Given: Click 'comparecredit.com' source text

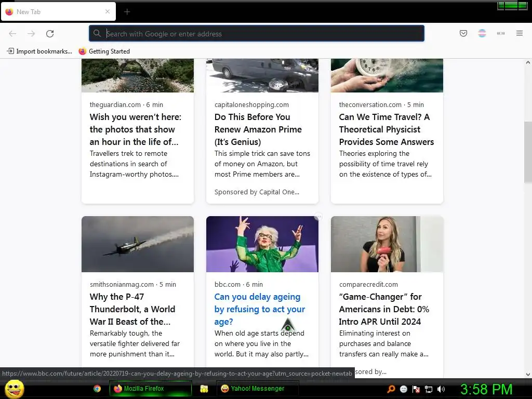Looking at the screenshot, I should pyautogui.click(x=368, y=284).
